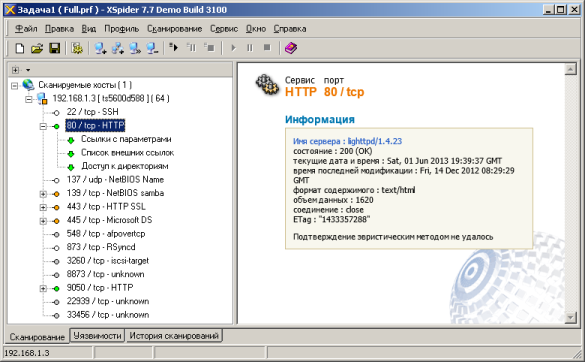The image size is (585, 362).
Task: Collapse the Сканируемые хосты root node
Action: point(14,86)
